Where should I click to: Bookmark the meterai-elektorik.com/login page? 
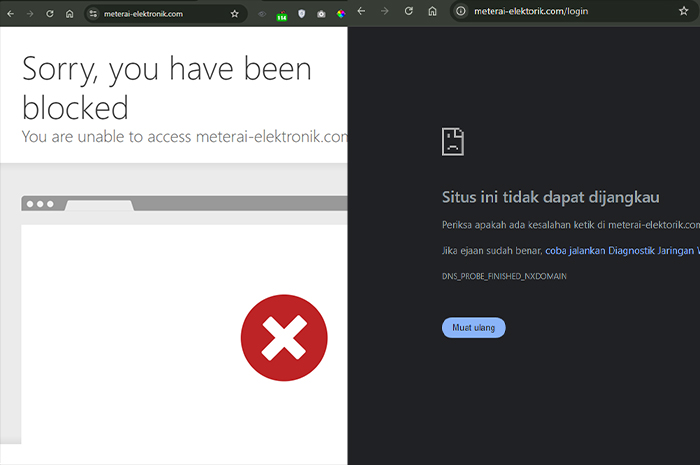click(683, 11)
